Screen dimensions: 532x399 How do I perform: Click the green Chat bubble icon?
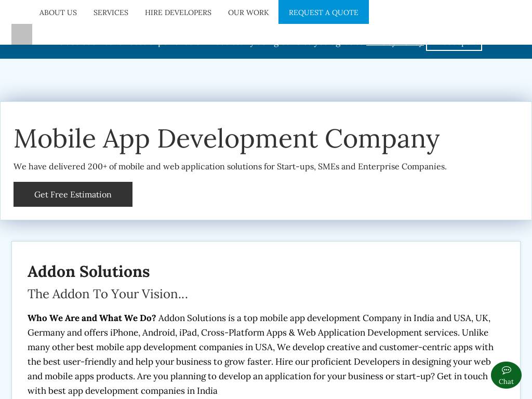tap(506, 370)
